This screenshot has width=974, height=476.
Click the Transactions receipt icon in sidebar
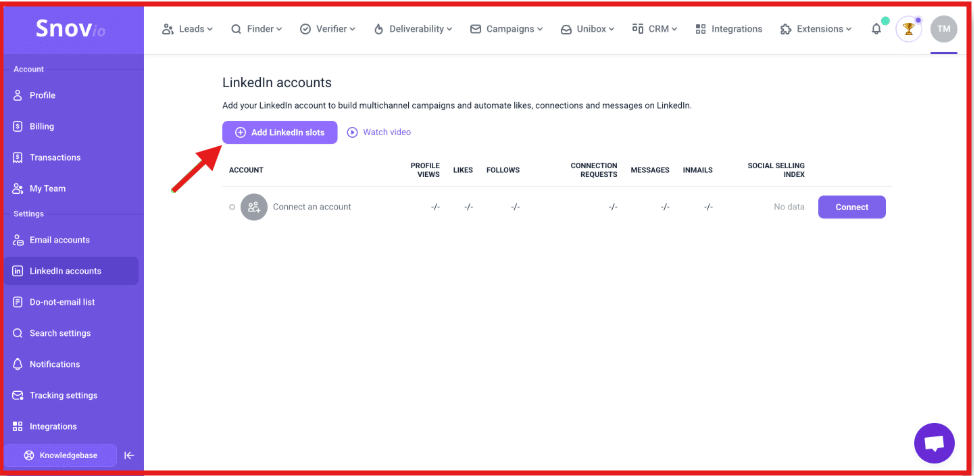[x=18, y=157]
